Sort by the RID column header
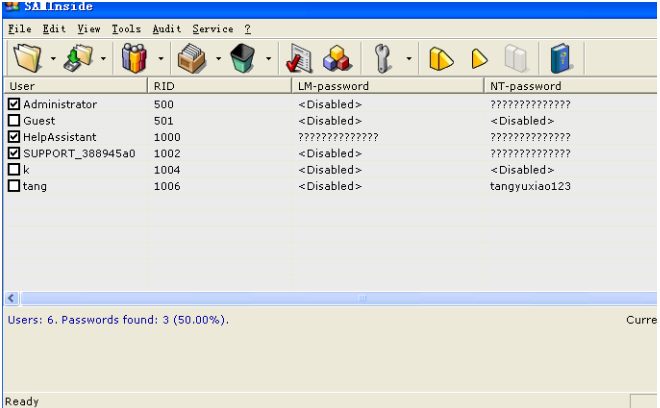 click(220, 86)
